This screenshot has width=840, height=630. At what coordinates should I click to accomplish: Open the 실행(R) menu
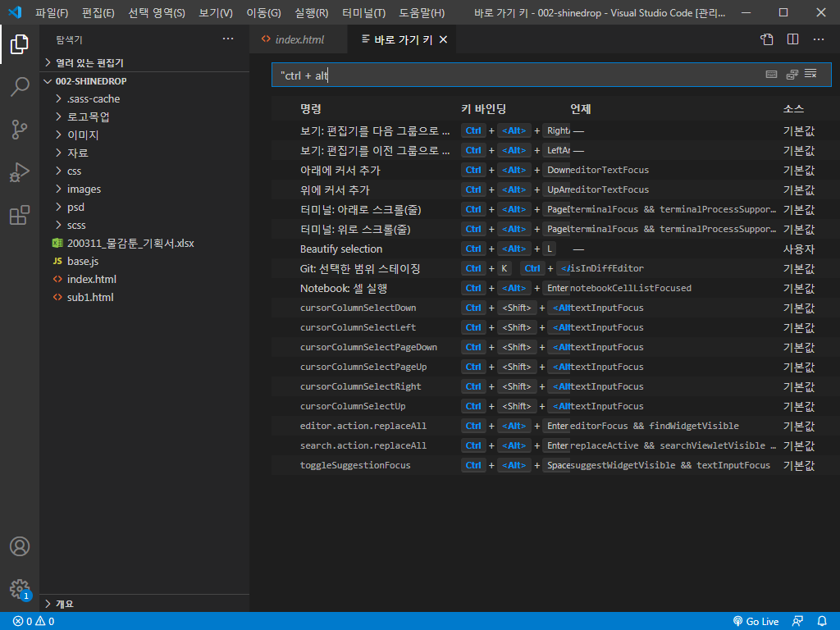[x=311, y=12]
